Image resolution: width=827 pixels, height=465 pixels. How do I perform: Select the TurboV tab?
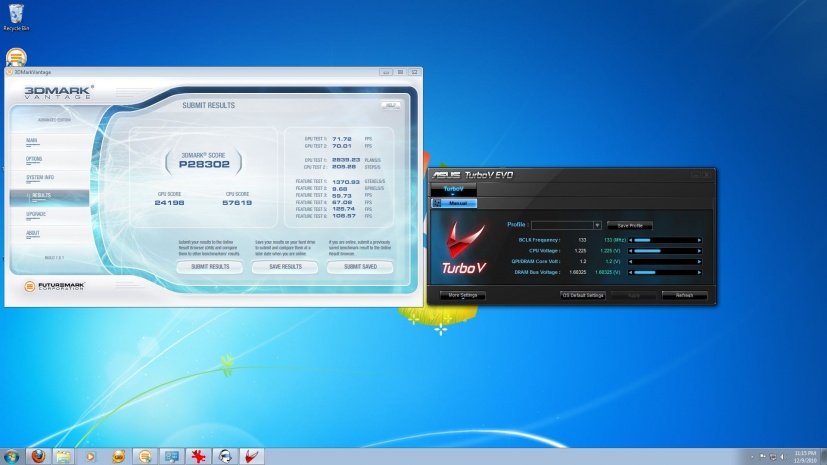tap(453, 189)
